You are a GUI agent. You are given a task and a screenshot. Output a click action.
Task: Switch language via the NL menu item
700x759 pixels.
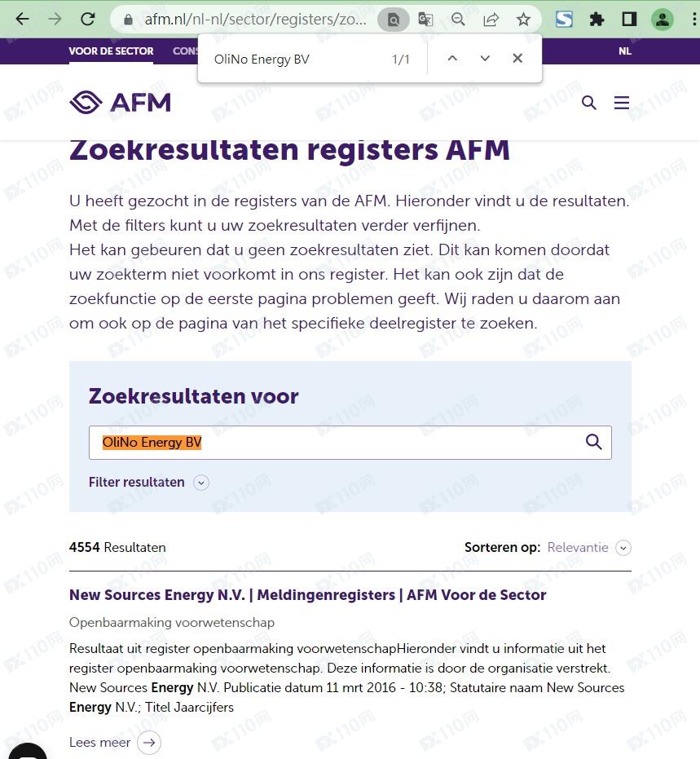click(x=624, y=51)
